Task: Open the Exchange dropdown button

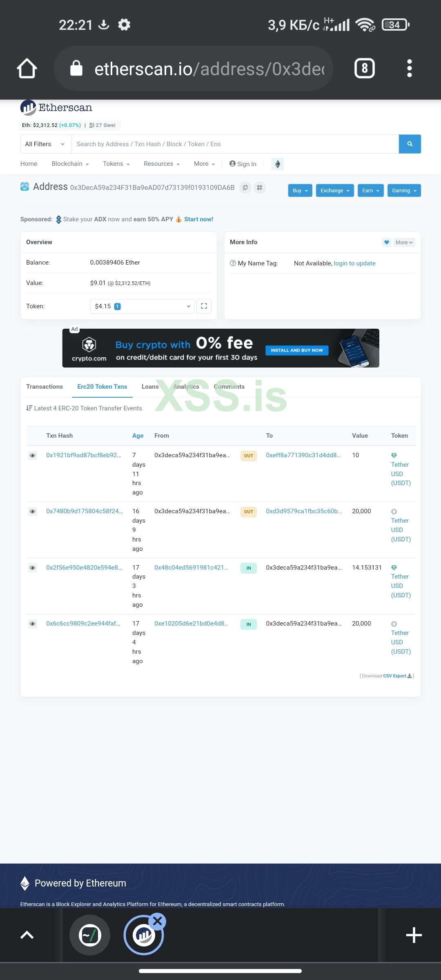Action: pyautogui.click(x=335, y=190)
